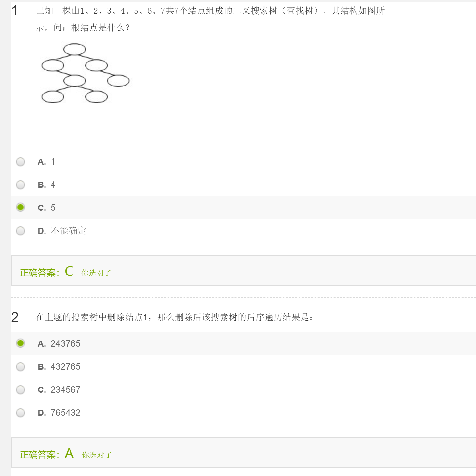The image size is (476, 476).
Task: Click the question 2 text about 后序遍历
Action: pyautogui.click(x=174, y=317)
